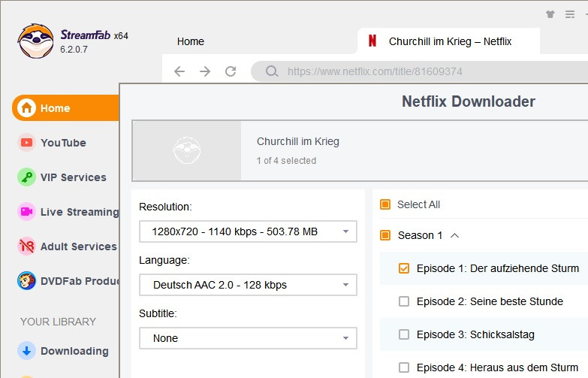
Task: Open the Language dropdown Deutsch AAC 2.0
Action: click(x=248, y=285)
